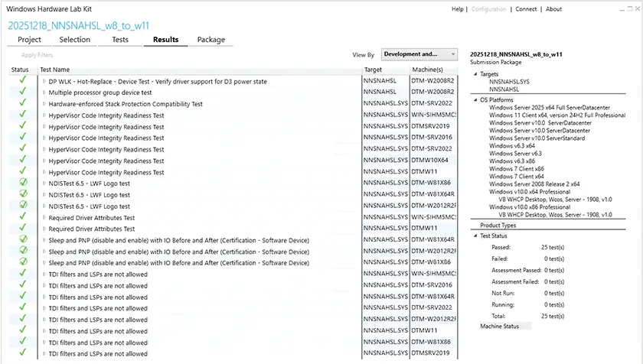Expand HyperVisor test row for DTM-SRV2022
Viewport: 643px width, 364px height.
click(44, 149)
